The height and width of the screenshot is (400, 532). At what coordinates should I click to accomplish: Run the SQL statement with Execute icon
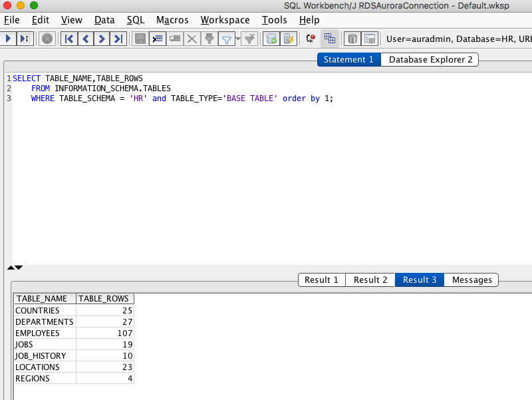8,39
